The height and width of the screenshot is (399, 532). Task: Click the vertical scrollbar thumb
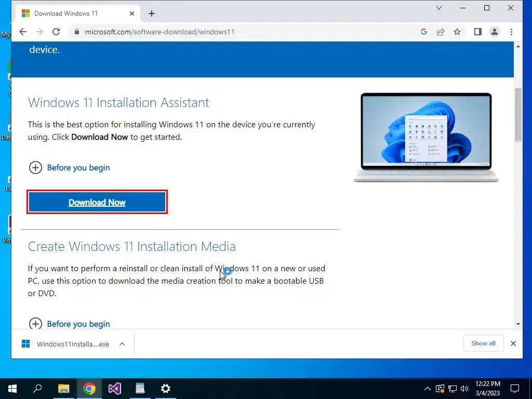tap(518, 115)
